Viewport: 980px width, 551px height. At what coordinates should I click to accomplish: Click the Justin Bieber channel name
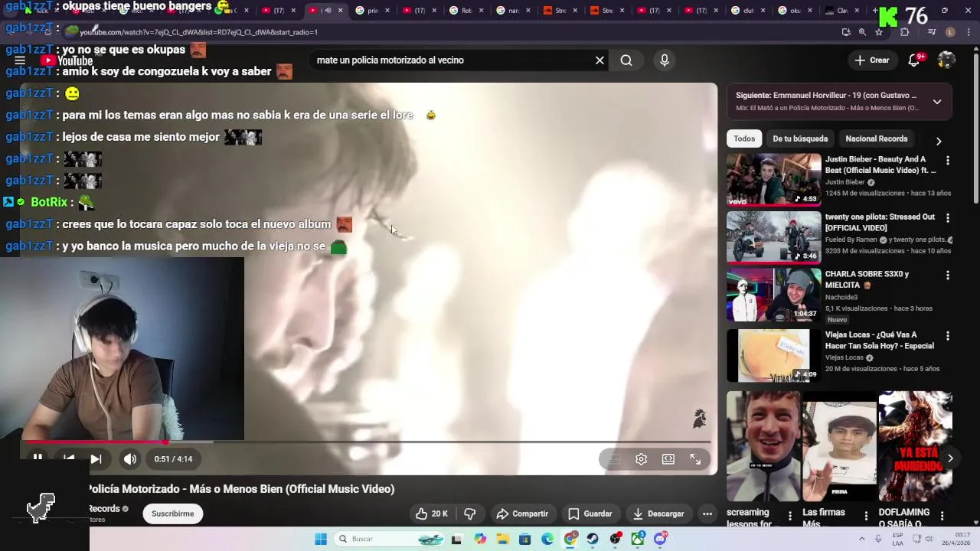tap(844, 182)
